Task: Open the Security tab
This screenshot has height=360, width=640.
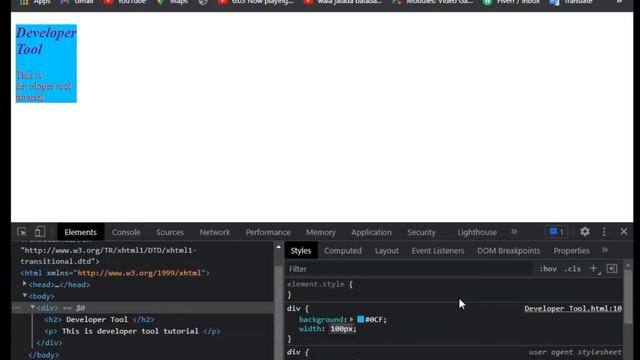Action: point(422,232)
